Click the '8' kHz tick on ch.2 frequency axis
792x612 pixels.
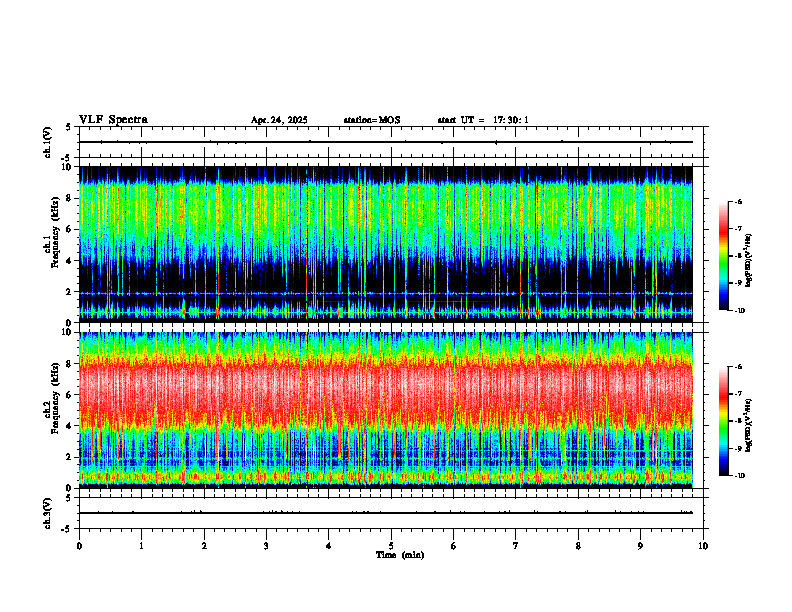[x=70, y=364]
